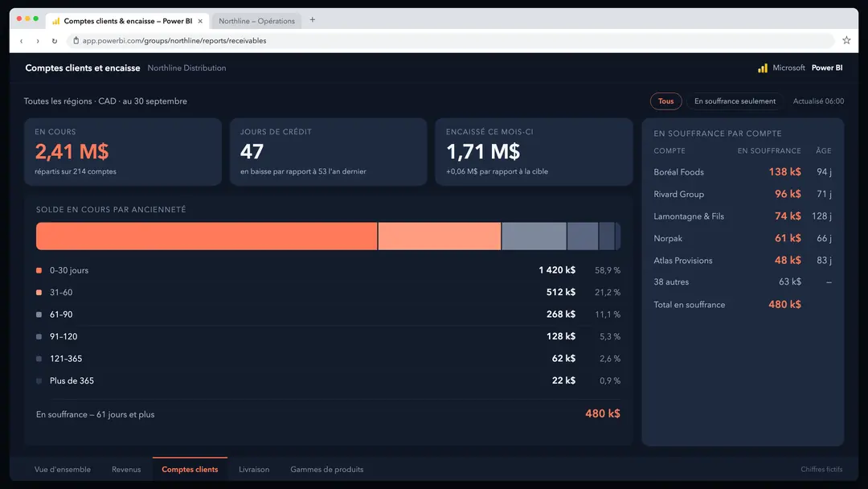Select the Comptes clients page tab
The height and width of the screenshot is (489, 868).
tap(190, 469)
